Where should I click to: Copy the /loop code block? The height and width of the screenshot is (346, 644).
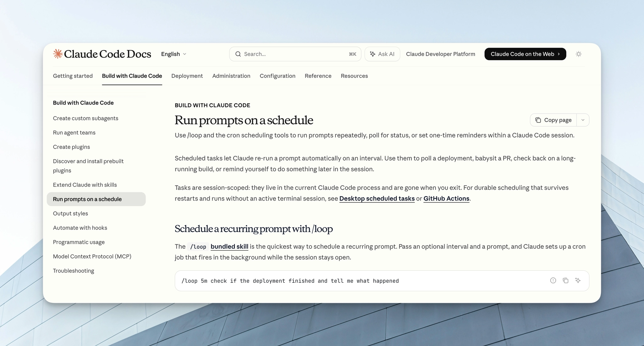click(x=565, y=281)
